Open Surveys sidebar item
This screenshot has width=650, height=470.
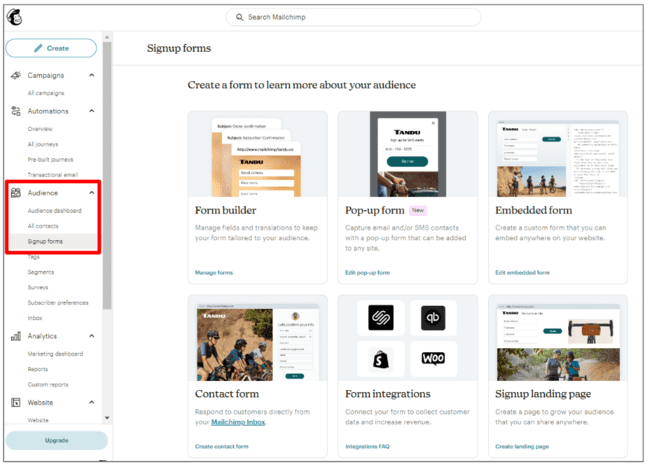click(38, 288)
